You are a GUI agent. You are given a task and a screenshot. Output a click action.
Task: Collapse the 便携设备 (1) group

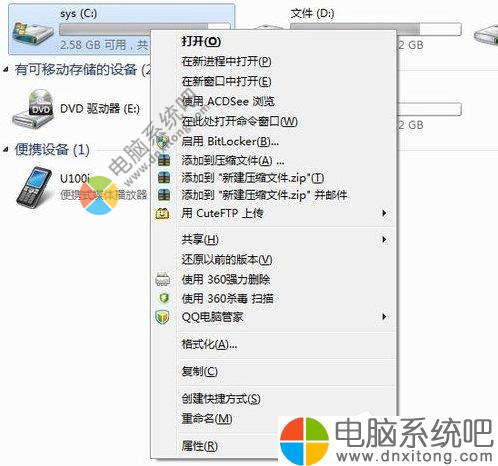6,149
